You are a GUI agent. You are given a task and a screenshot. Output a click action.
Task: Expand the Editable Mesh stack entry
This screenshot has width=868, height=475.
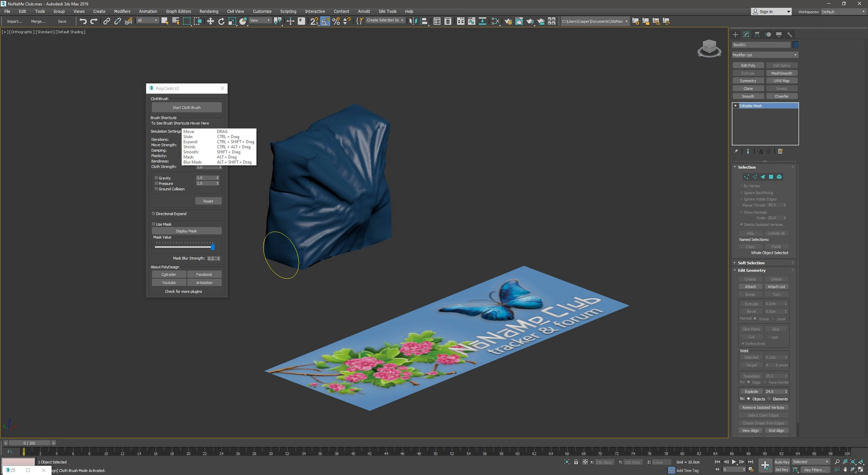coord(735,106)
